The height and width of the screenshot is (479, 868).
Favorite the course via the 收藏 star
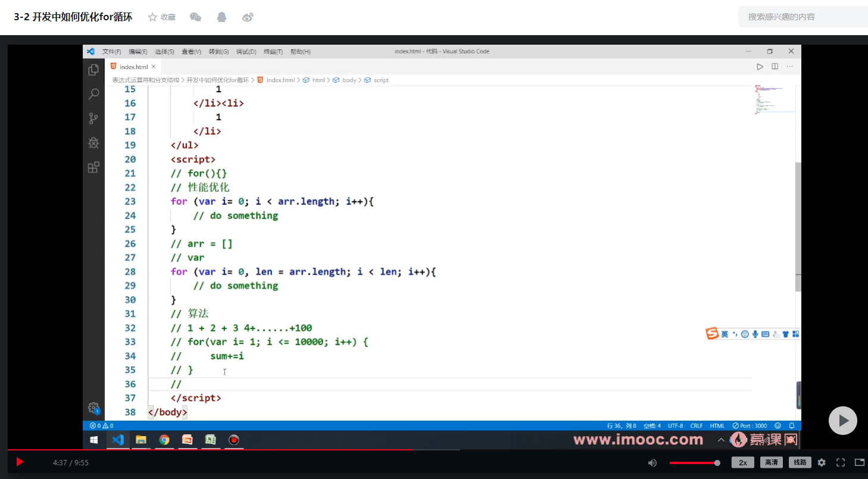161,17
